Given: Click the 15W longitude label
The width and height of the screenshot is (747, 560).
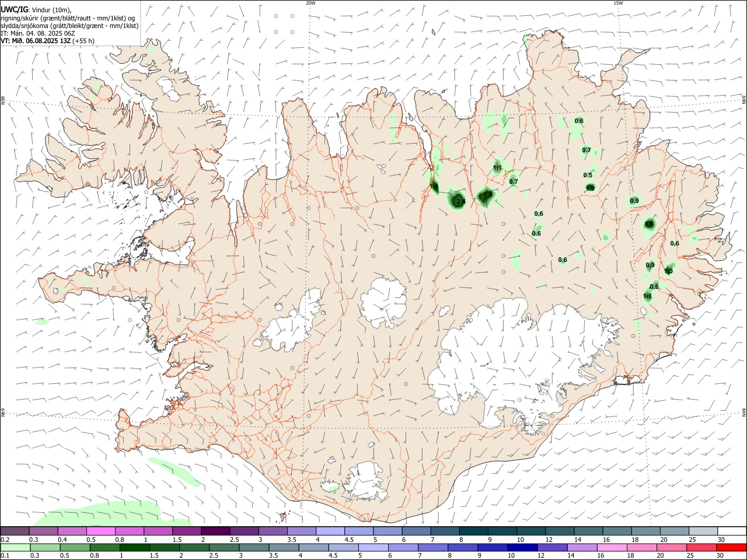Looking at the screenshot, I should [618, 3].
